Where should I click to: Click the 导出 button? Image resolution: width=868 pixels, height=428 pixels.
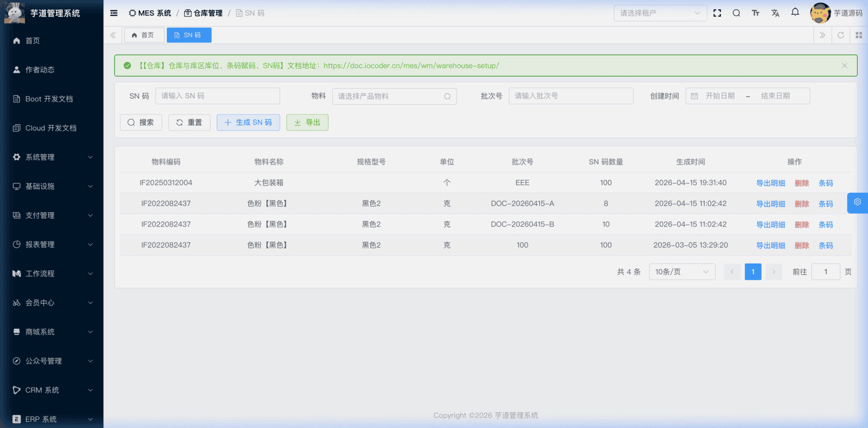tap(307, 123)
